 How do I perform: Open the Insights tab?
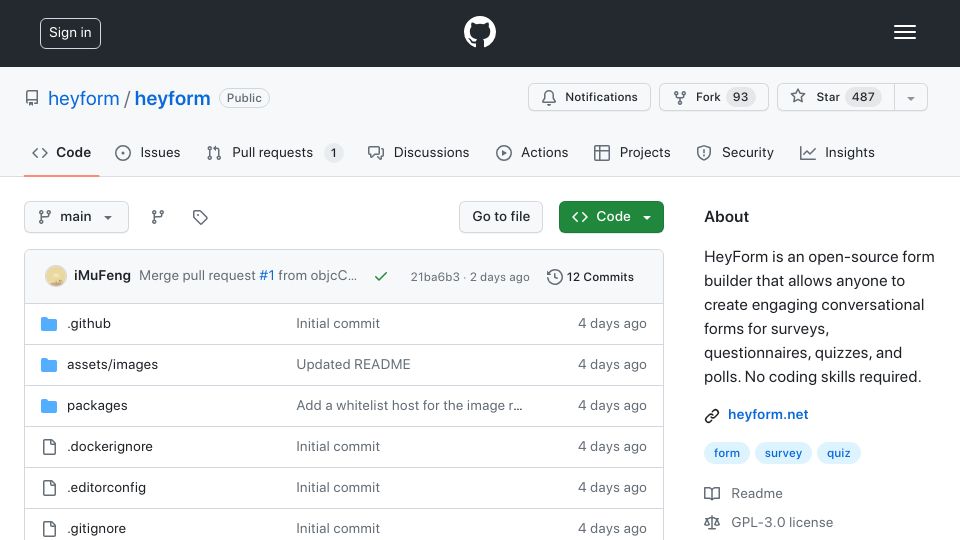(837, 152)
